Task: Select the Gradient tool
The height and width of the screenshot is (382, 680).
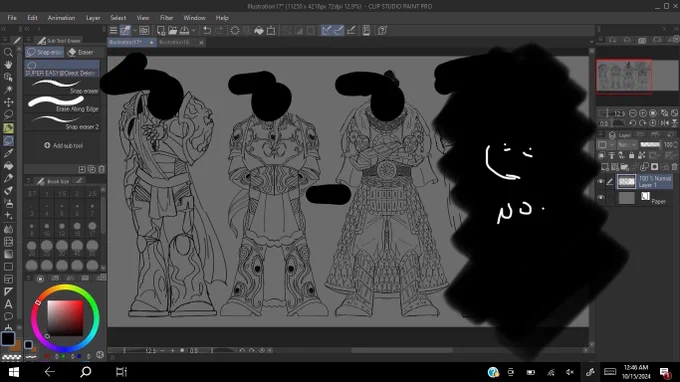Action: pyautogui.click(x=8, y=254)
